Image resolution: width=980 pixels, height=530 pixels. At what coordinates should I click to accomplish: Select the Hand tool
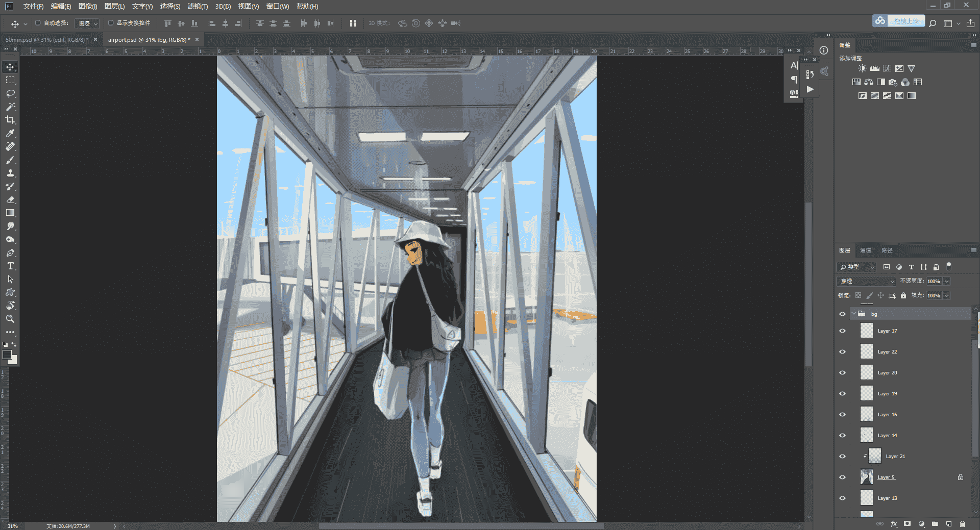point(10,306)
